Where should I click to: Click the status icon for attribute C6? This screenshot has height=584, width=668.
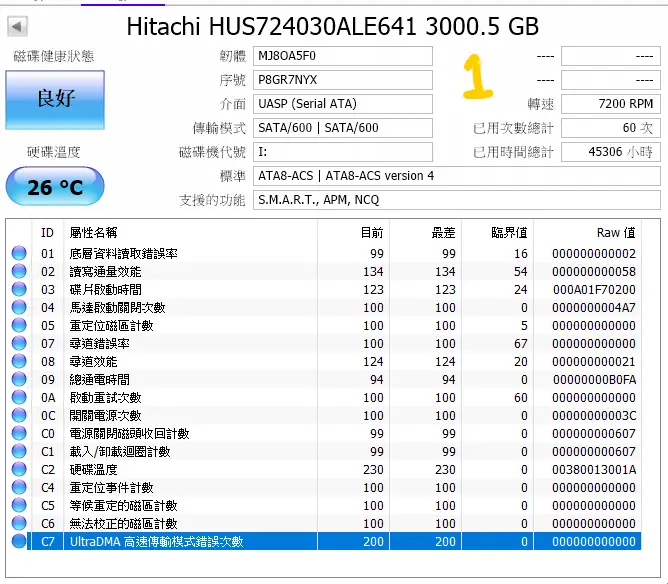coord(19,523)
